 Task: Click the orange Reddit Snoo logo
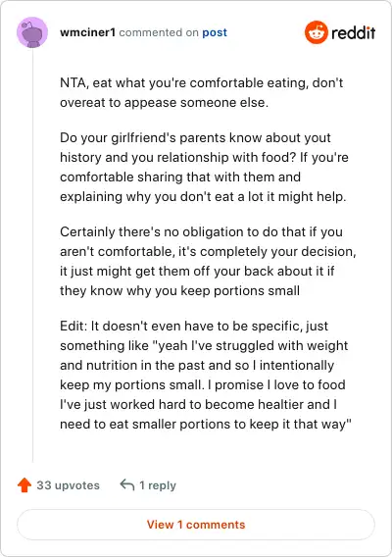click(x=316, y=32)
